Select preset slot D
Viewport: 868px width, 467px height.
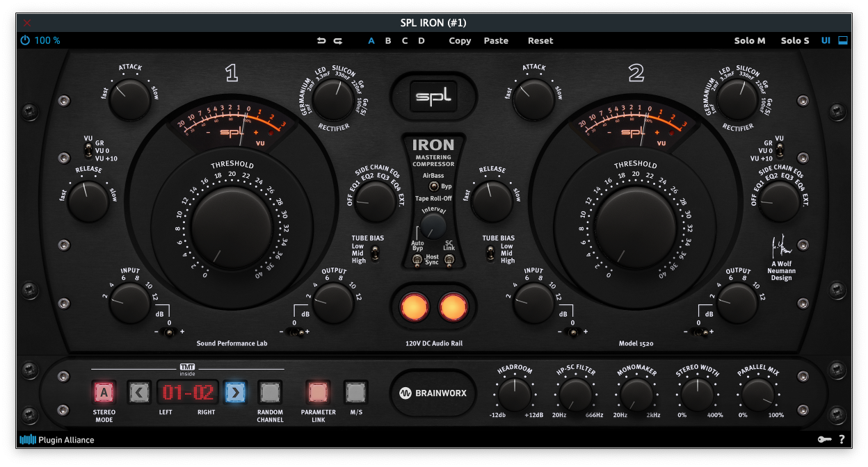pos(421,41)
